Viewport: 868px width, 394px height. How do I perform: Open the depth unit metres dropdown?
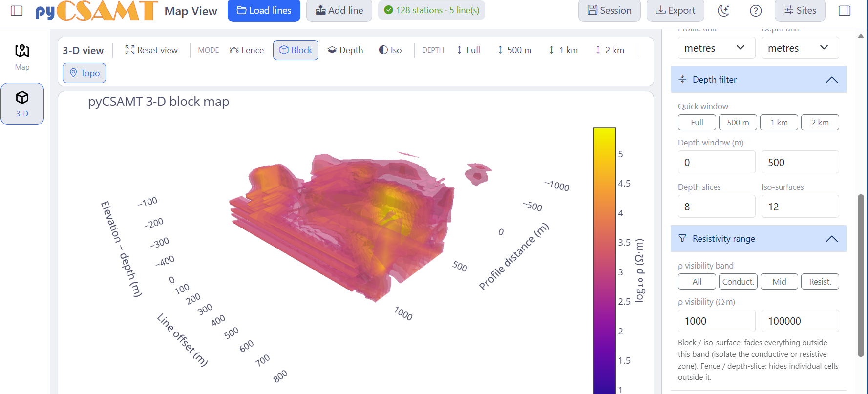[x=800, y=48]
